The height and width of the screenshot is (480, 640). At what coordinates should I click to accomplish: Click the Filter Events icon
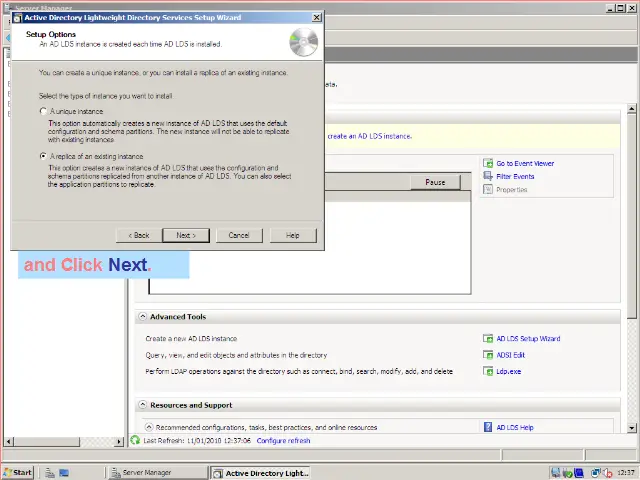click(488, 176)
